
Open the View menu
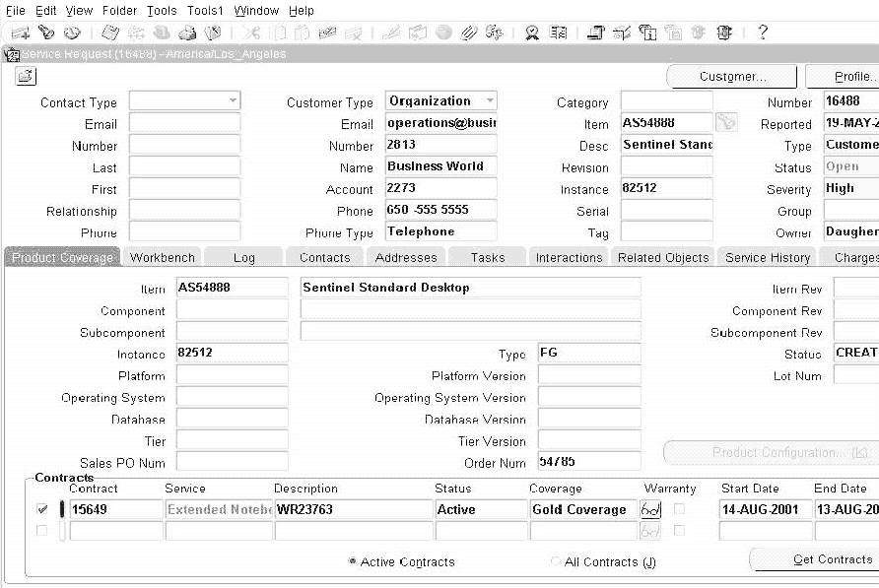tap(79, 10)
